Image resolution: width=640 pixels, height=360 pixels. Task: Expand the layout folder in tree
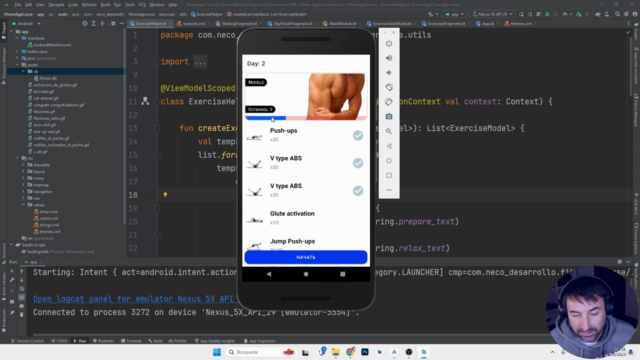pyautogui.click(x=23, y=171)
